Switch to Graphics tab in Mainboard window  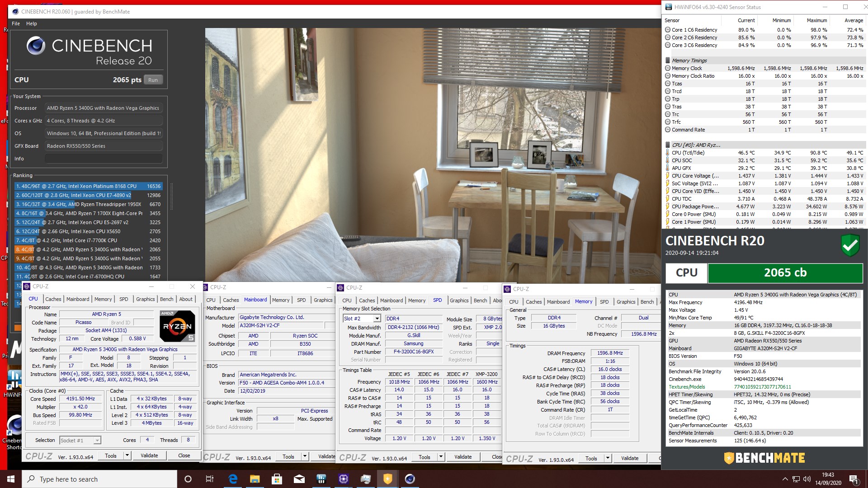(323, 300)
